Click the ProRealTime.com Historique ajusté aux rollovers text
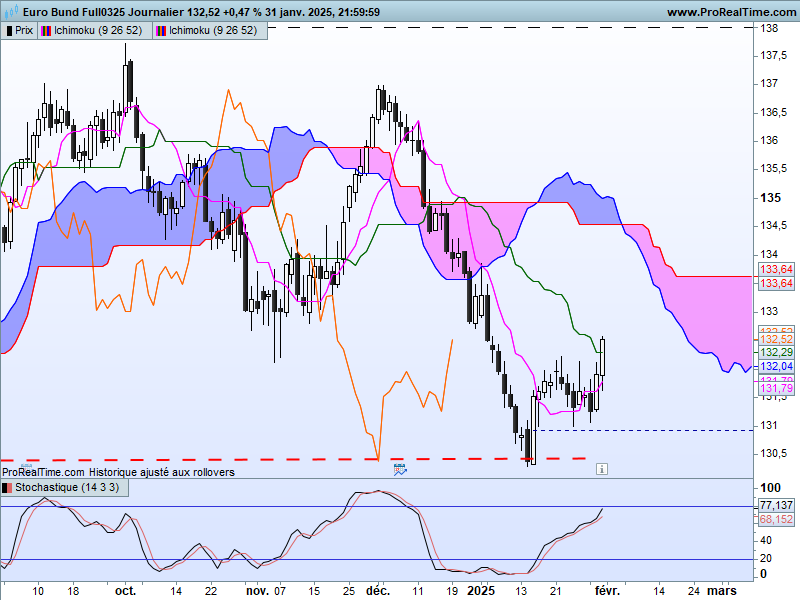Screen dimensions: 800x600 [x=118, y=472]
